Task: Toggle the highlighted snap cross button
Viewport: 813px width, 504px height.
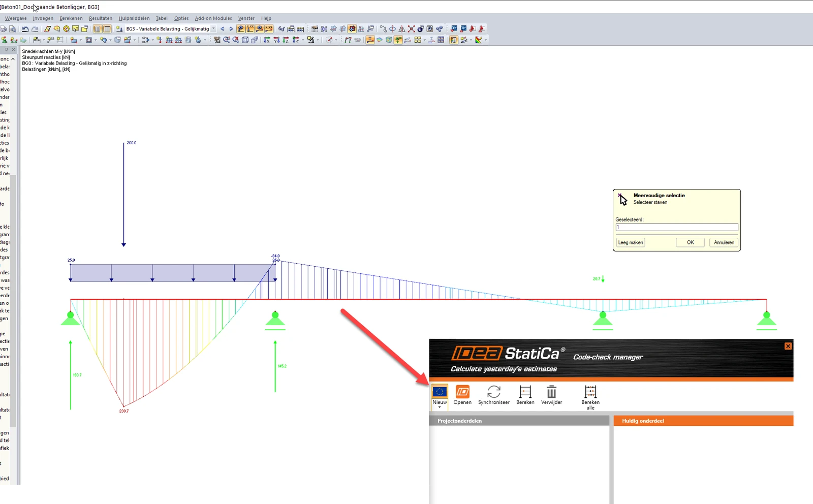Action: pos(352,29)
